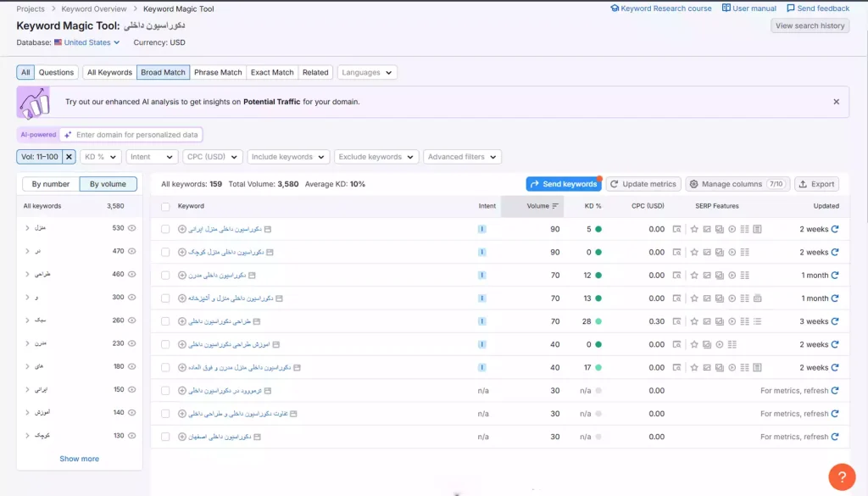
Task: Click the Volume column sort icon
Action: (x=555, y=206)
